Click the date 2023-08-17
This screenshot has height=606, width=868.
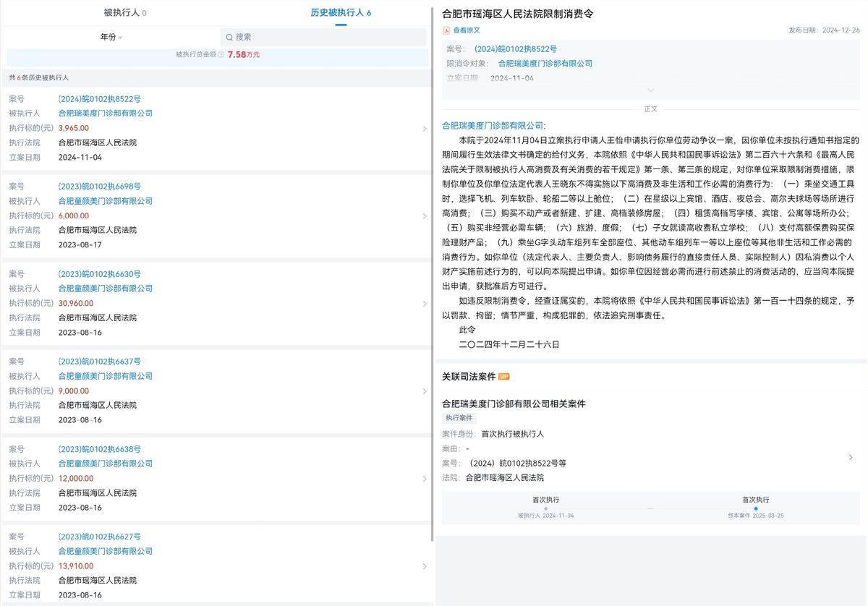click(80, 244)
